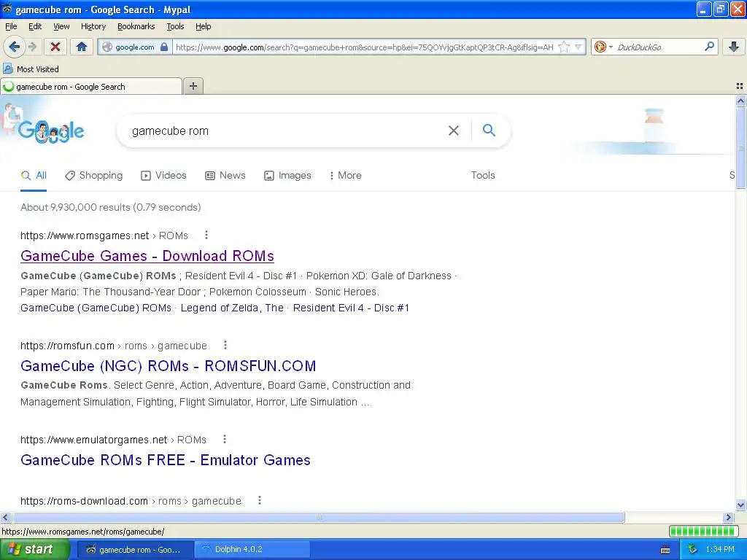Image resolution: width=747 pixels, height=560 pixels.
Task: Open options dots beside emulatorgames.net result
Action: (x=225, y=439)
